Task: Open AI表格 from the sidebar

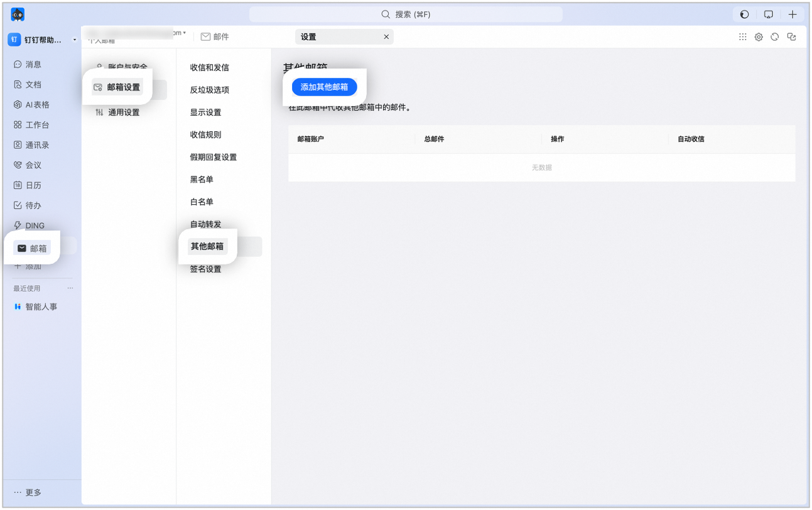Action: point(31,105)
